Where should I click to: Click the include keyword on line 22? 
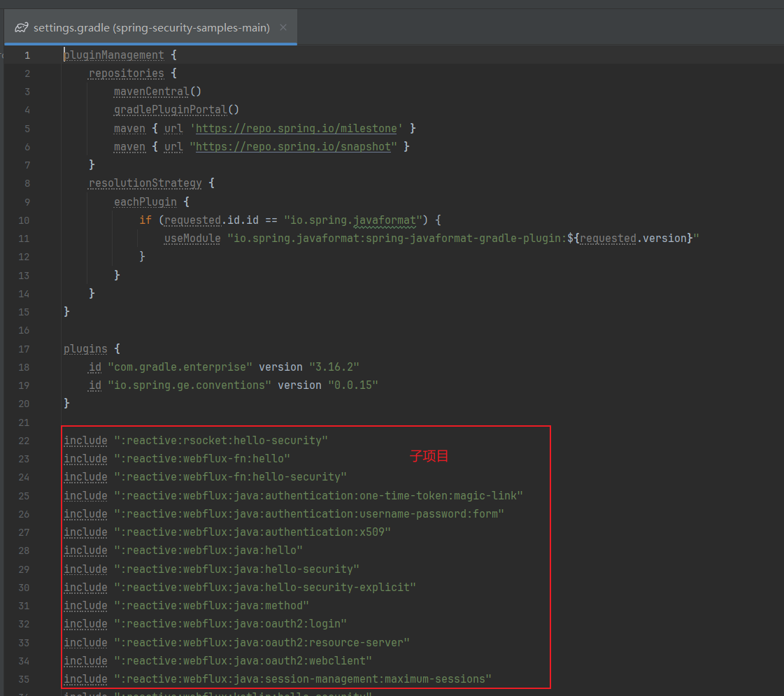[x=85, y=441]
